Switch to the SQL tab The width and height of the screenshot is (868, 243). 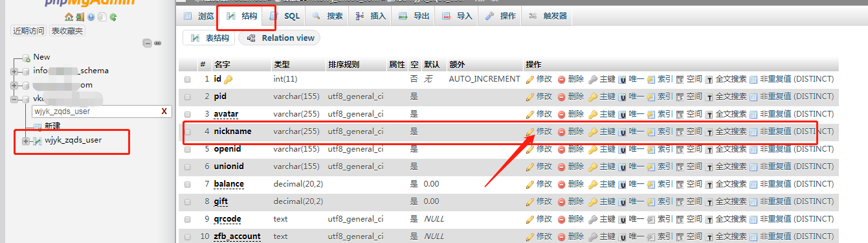pos(284,16)
